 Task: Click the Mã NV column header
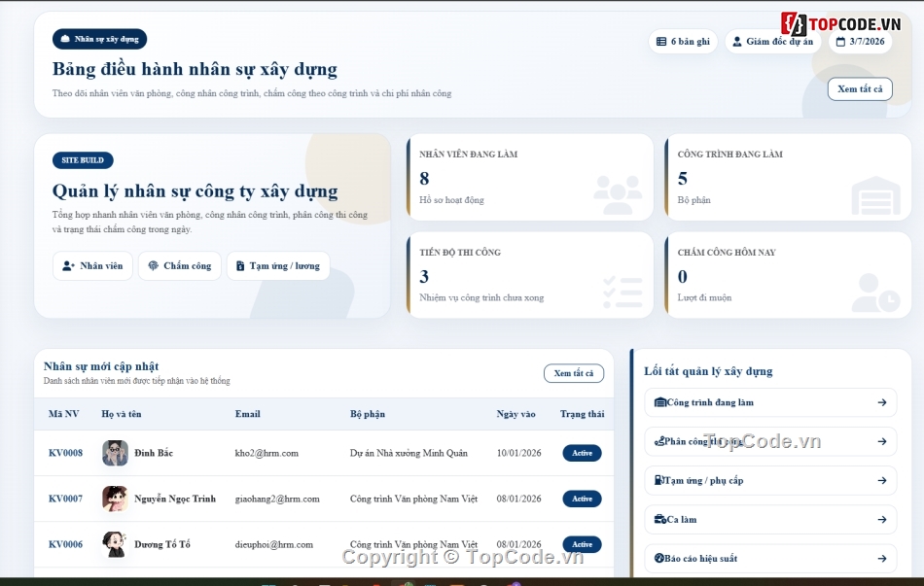[x=63, y=414]
